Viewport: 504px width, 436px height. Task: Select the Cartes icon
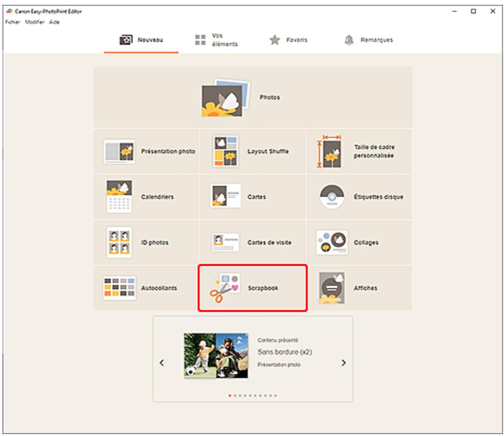pyautogui.click(x=225, y=196)
